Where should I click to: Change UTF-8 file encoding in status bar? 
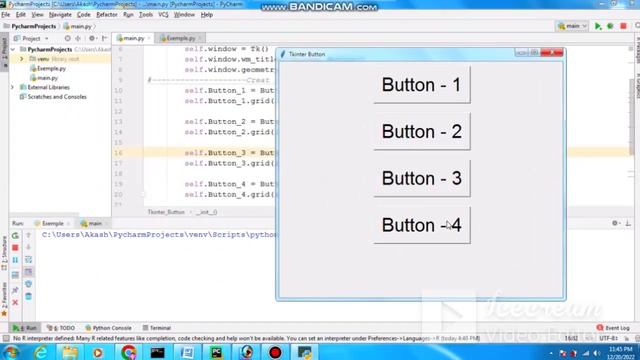tap(608, 338)
